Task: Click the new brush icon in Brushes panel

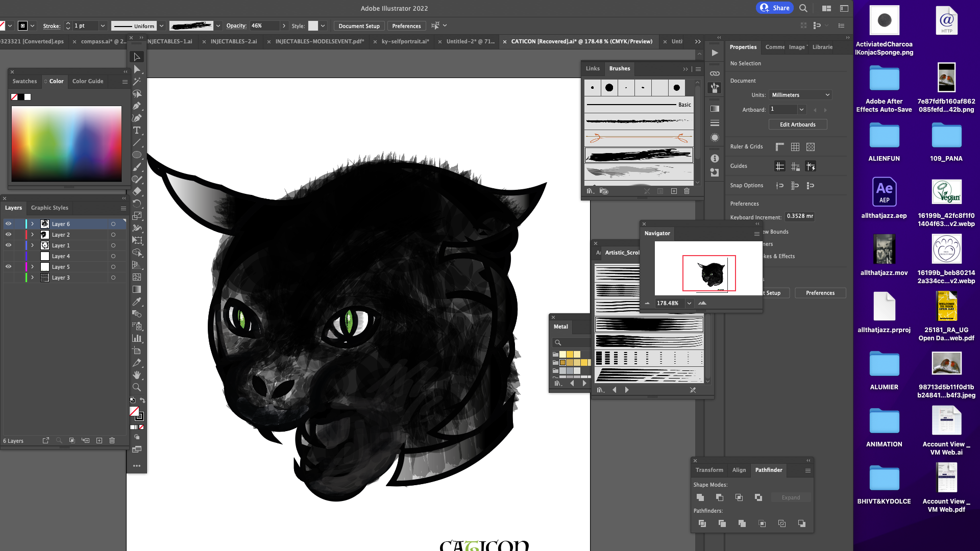Action: (x=674, y=191)
